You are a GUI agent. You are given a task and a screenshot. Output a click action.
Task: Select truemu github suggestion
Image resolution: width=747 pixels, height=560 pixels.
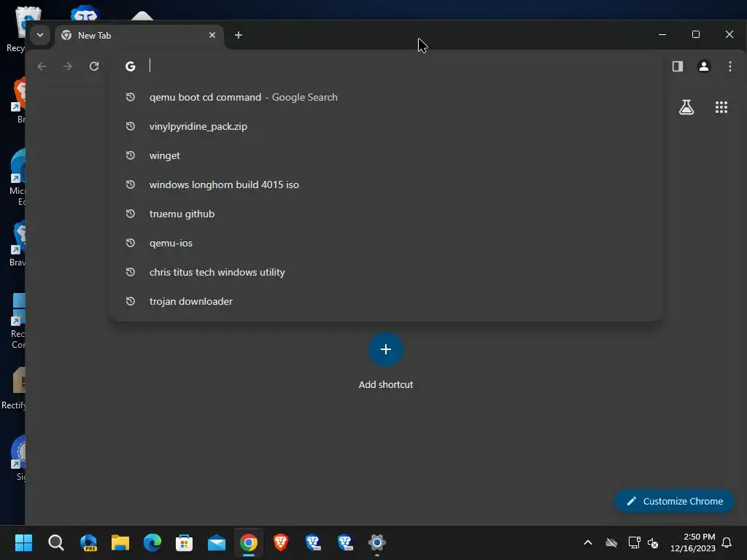coord(385,214)
